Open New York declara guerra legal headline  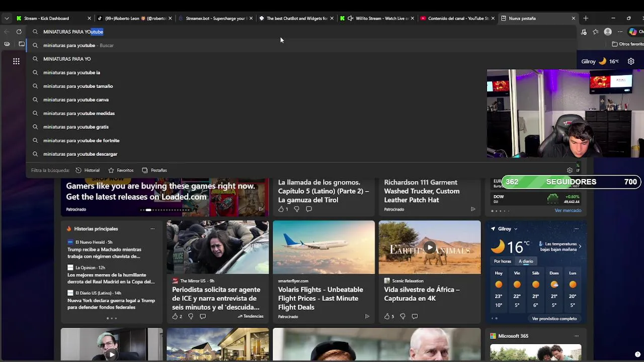click(x=111, y=304)
